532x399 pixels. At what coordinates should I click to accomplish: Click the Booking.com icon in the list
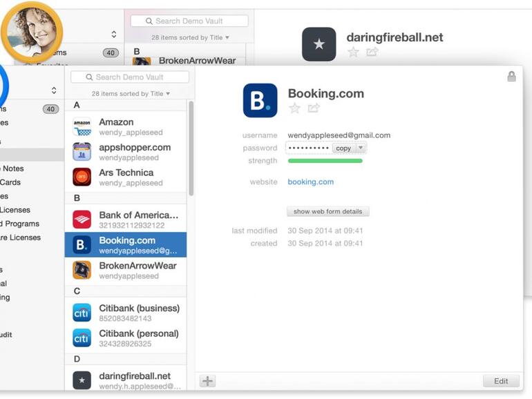(x=82, y=245)
